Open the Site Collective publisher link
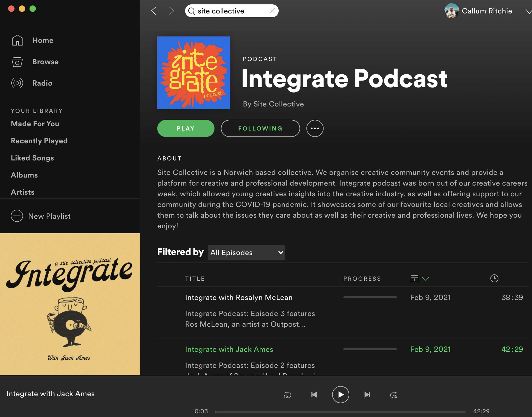 point(278,104)
